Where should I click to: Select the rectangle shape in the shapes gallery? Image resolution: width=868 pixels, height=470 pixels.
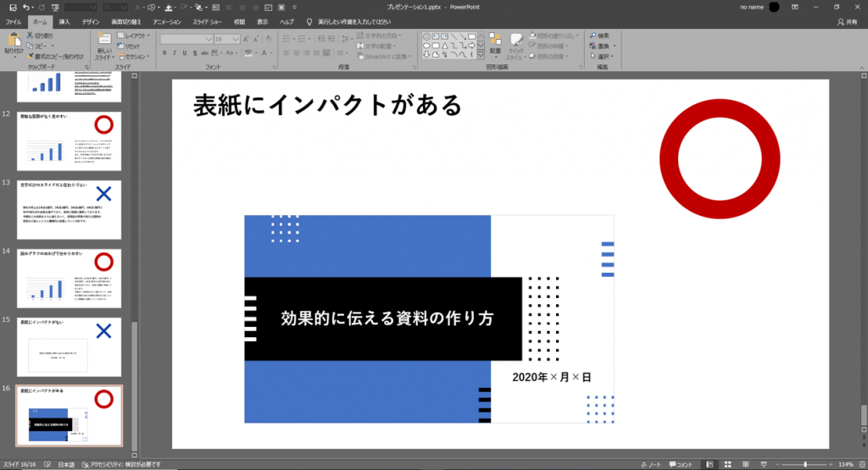(x=471, y=36)
